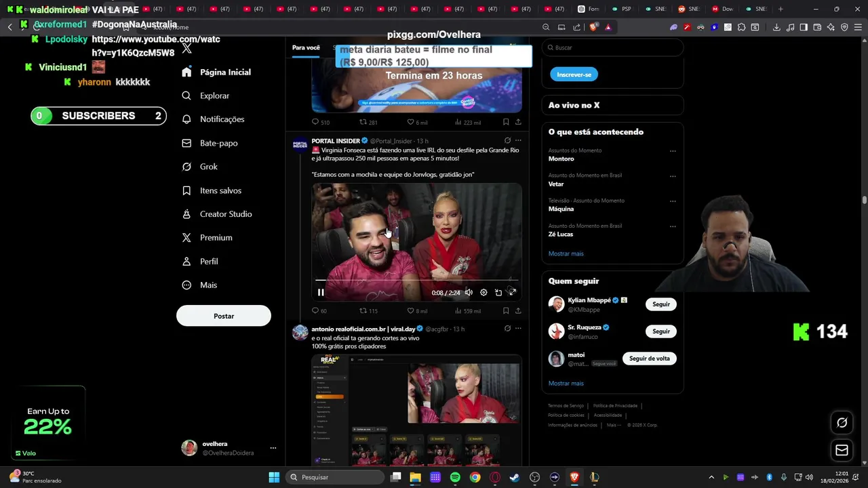The width and height of the screenshot is (868, 488).
Task: Click the Brave Shields lion icon
Action: (593, 27)
